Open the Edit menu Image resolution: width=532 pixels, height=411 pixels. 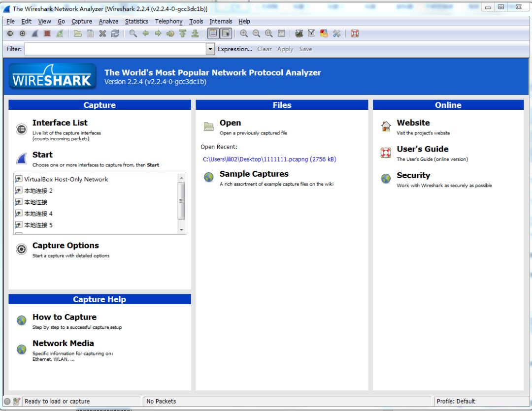click(26, 21)
